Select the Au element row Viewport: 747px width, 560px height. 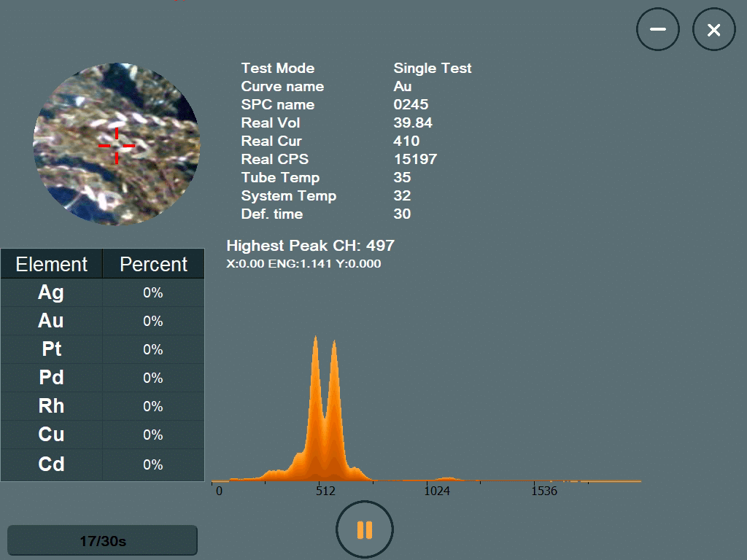coord(102,321)
